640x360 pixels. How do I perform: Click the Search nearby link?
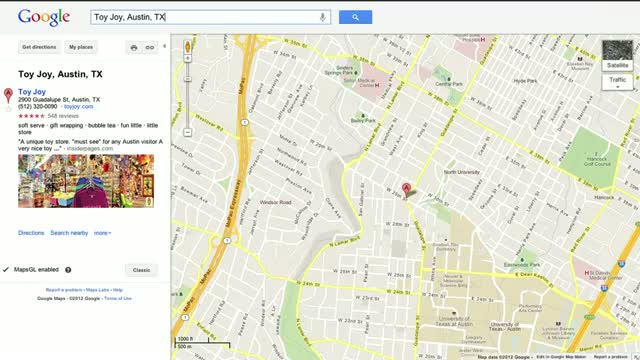69,233
